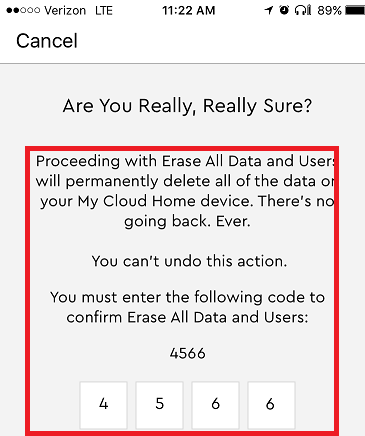Click the location services arrow icon

(x=269, y=11)
